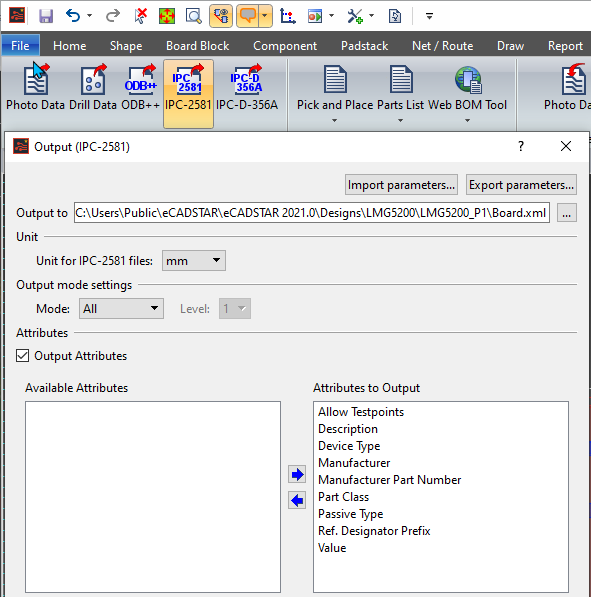
Task: Click the blue left arrow remove button
Action: (297, 500)
